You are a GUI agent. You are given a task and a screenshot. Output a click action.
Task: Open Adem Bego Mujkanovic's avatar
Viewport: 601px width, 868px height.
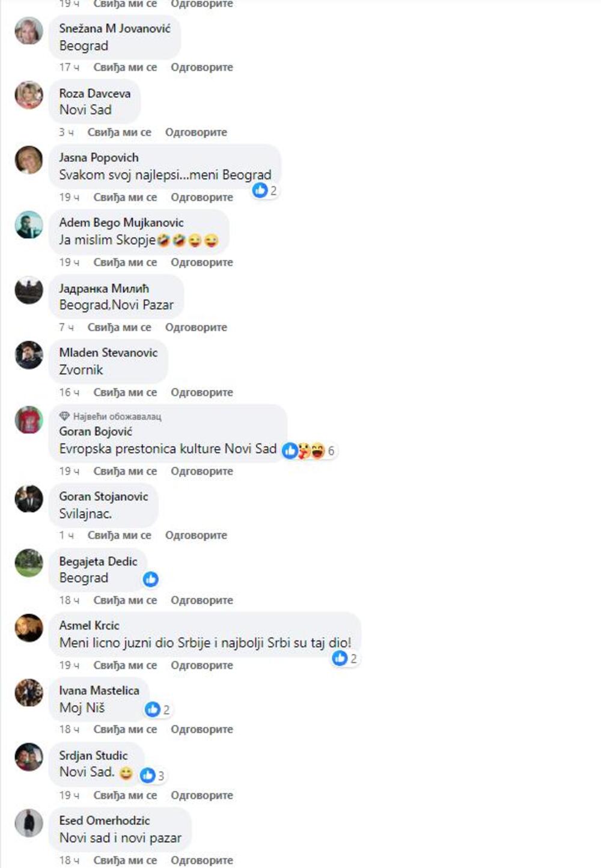coord(29,225)
